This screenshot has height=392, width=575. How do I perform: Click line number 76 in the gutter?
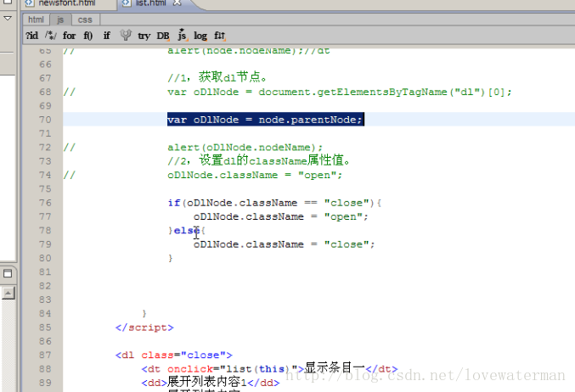(x=45, y=203)
